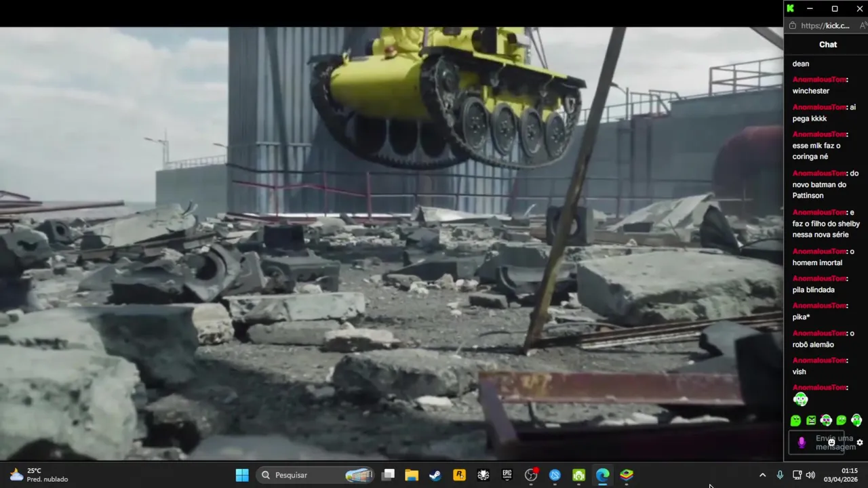Click AnomalousTom username on winchester message
This screenshot has height=488, width=868.
819,79
